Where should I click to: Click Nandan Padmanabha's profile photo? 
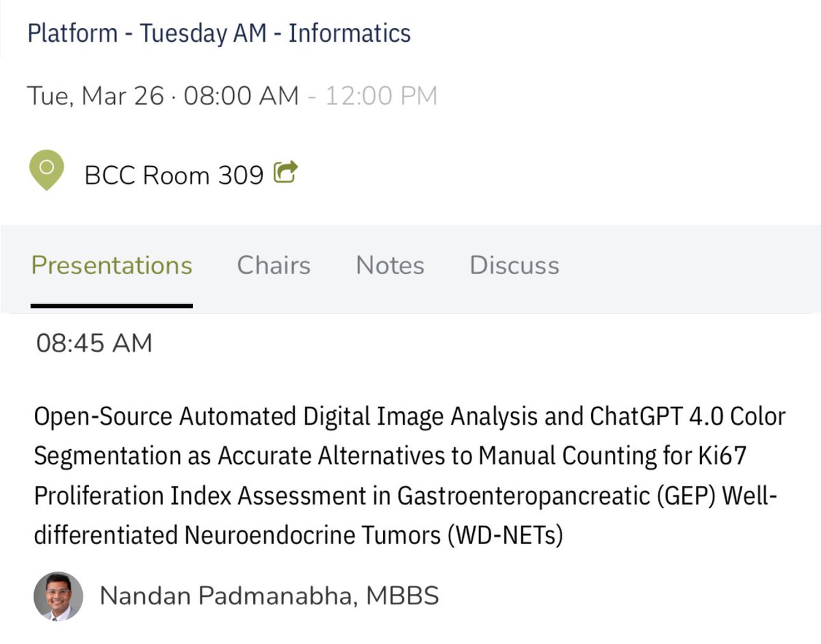click(x=58, y=595)
